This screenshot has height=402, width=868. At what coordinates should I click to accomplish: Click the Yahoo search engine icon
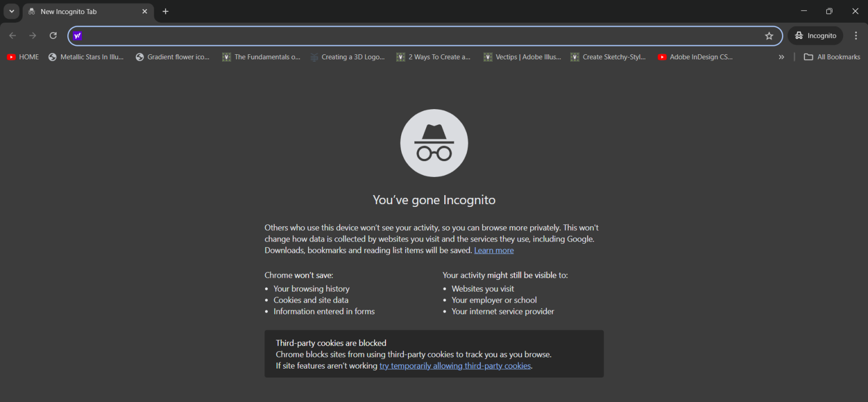pyautogui.click(x=78, y=36)
